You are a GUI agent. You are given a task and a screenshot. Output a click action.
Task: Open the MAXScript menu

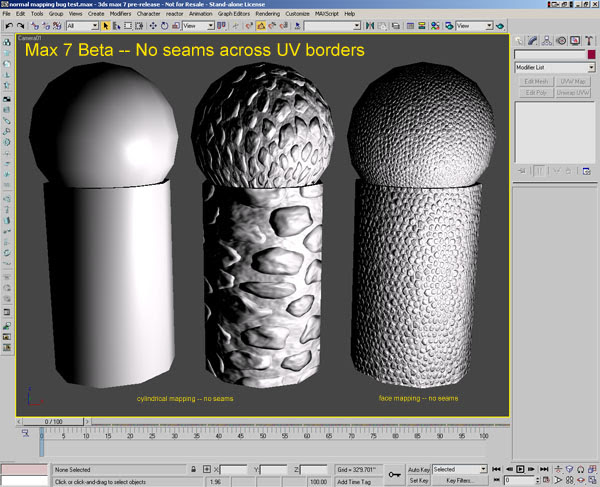point(327,13)
